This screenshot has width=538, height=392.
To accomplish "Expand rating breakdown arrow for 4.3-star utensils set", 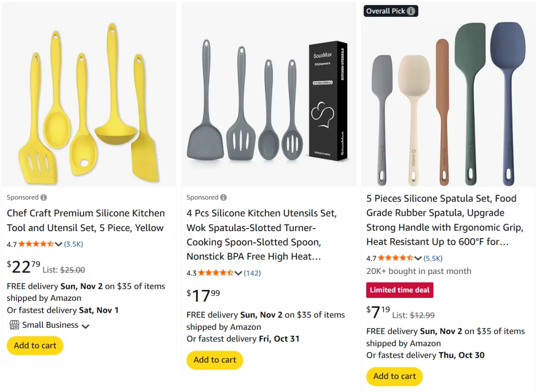I will (x=239, y=273).
